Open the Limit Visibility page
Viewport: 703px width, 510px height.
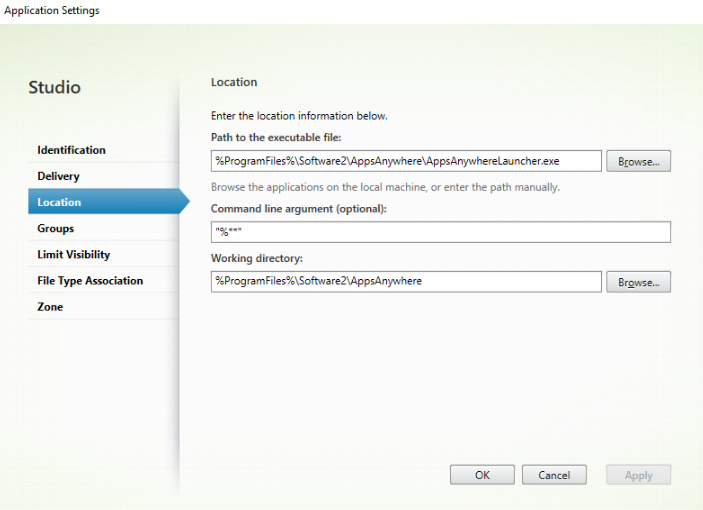[74, 254]
